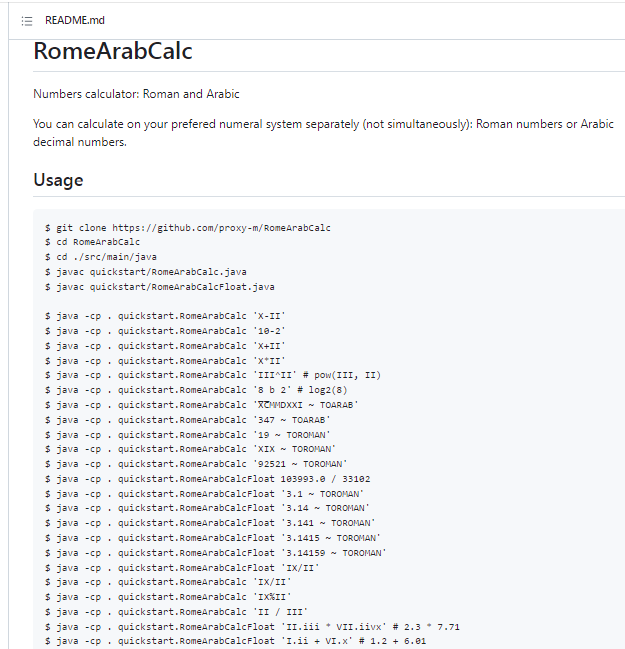Click the '3.14159 ~ TOROMAN' command line
The width and height of the screenshot is (625, 649).
pyautogui.click(x=215, y=552)
